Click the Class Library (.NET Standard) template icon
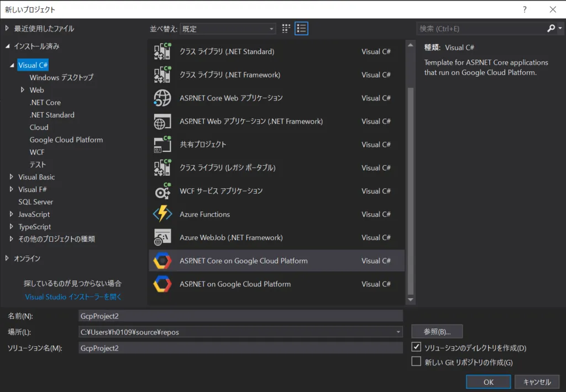Screen dimensions: 566x392 pyautogui.click(x=163, y=51)
